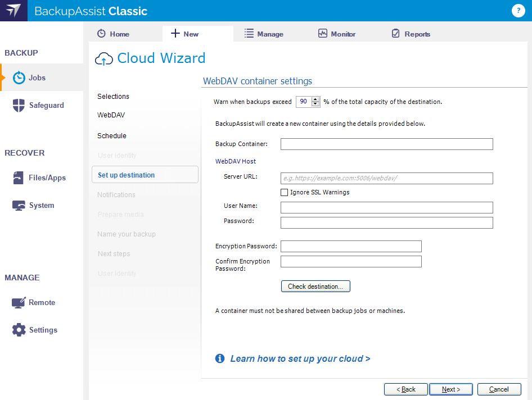This screenshot has height=400, width=532.
Task: Click the Notifications wizard step
Action: click(116, 194)
